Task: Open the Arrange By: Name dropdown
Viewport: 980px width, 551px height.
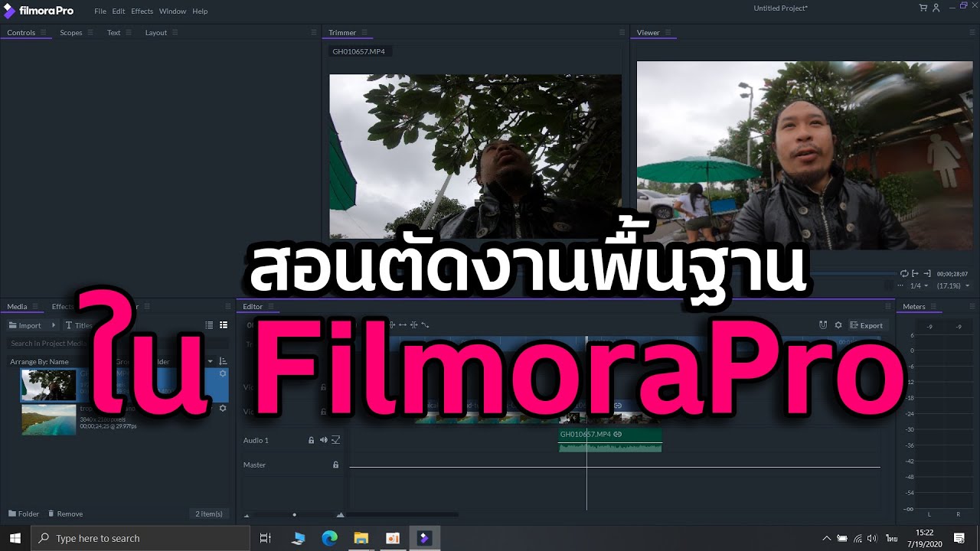Action: tap(40, 361)
